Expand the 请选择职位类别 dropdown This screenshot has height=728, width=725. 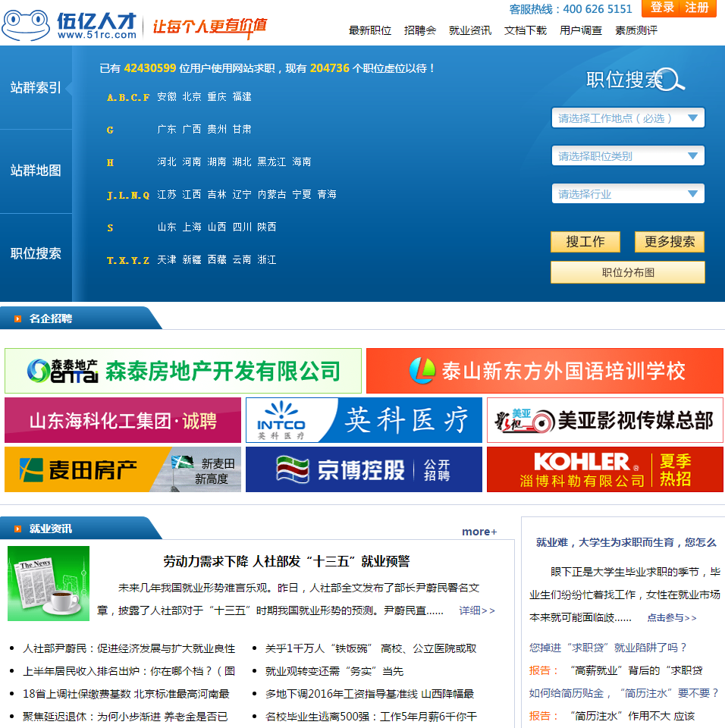pos(628,156)
